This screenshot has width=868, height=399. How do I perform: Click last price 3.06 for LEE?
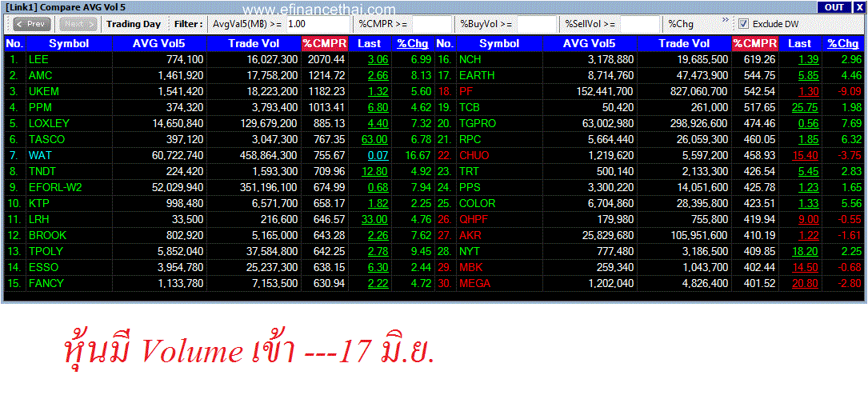378,60
